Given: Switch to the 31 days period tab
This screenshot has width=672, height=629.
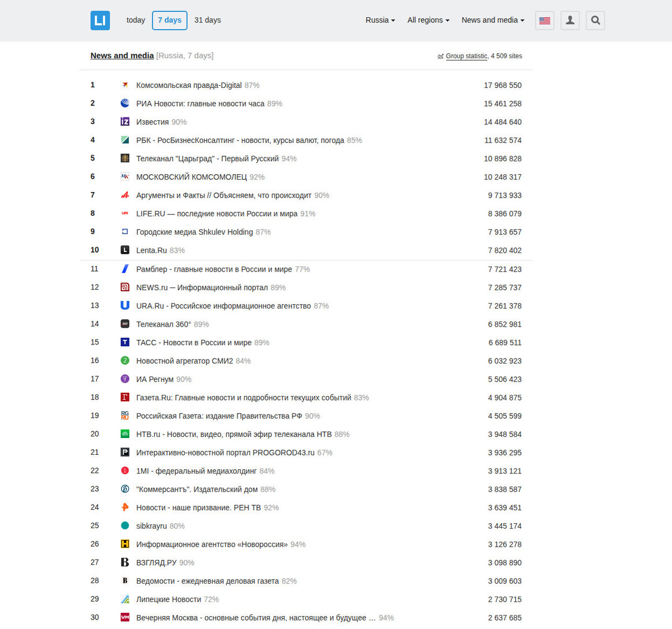Looking at the screenshot, I should [208, 20].
